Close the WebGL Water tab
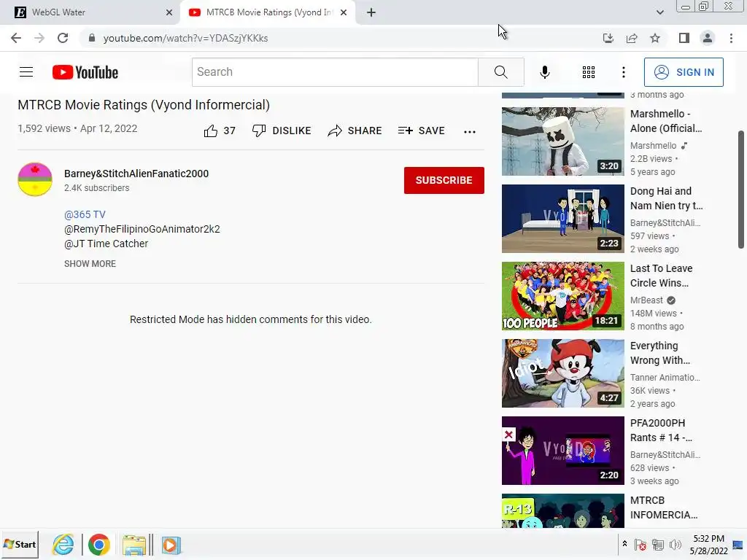The width and height of the screenshot is (747, 560). click(x=169, y=12)
